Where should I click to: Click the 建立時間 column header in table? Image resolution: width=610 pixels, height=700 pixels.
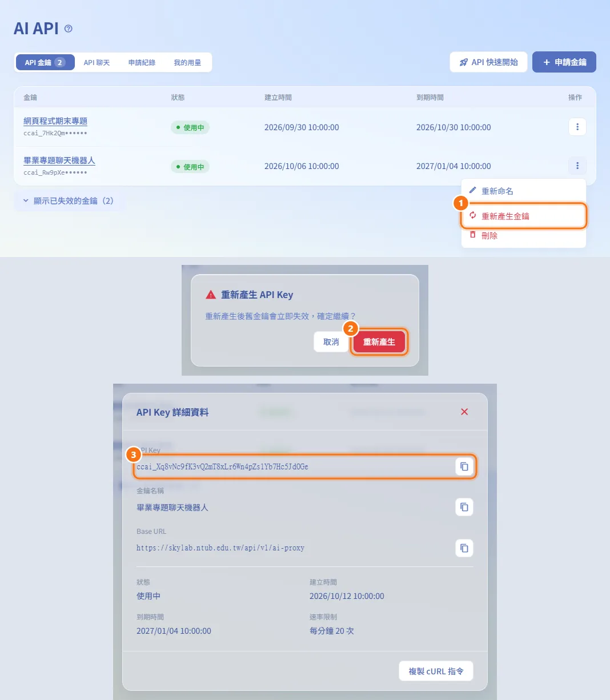coord(278,98)
